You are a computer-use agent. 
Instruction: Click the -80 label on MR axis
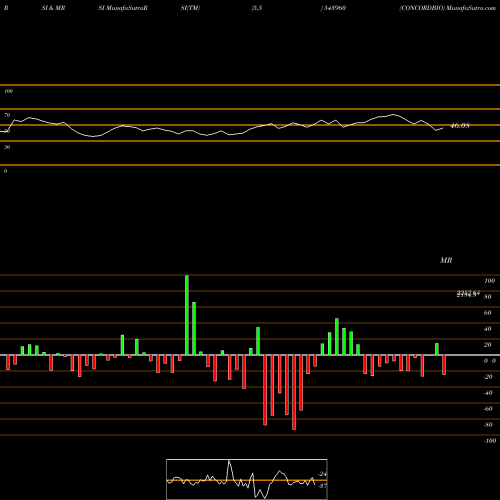coord(488,425)
